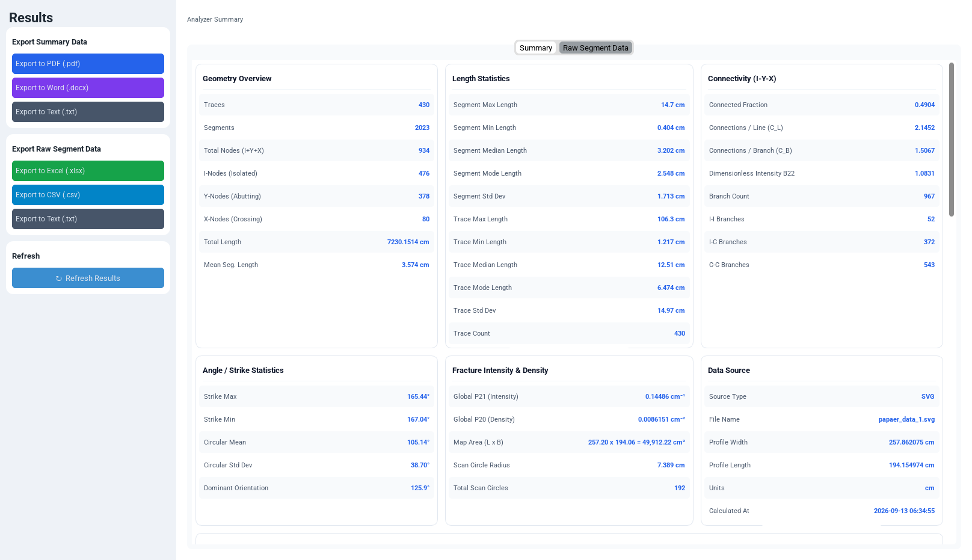Export summary to PDF (.pdf)
The image size is (972, 560).
pos(88,64)
